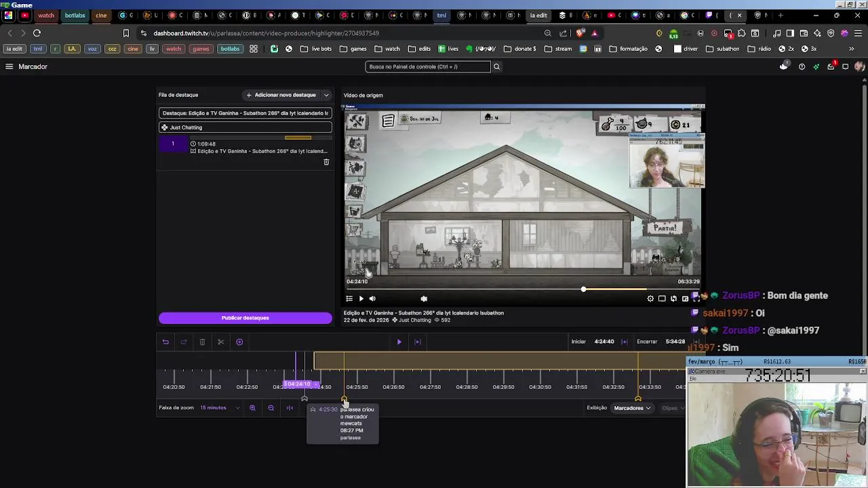Image resolution: width=868 pixels, height=488 pixels.
Task: Expand dropdown arrow next to Adicionar novo destaque
Action: tap(326, 95)
